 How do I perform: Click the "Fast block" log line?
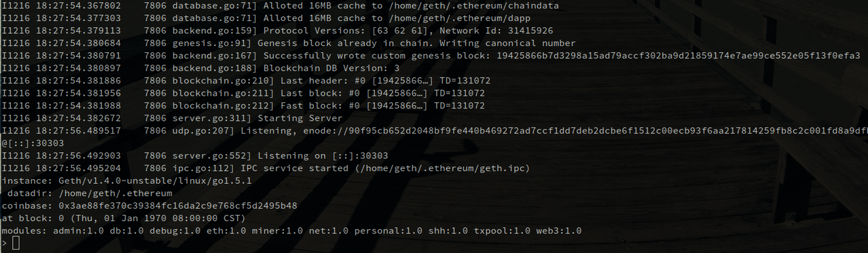(x=243, y=105)
